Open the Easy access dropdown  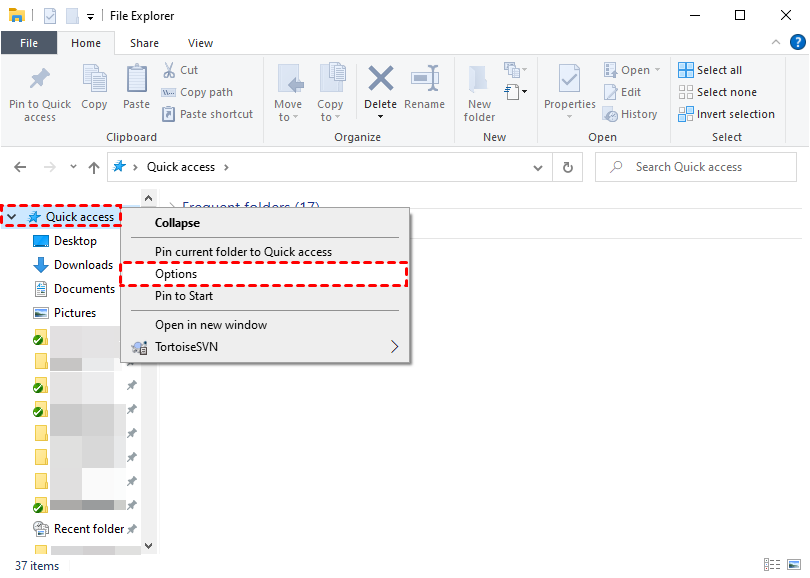click(x=515, y=92)
